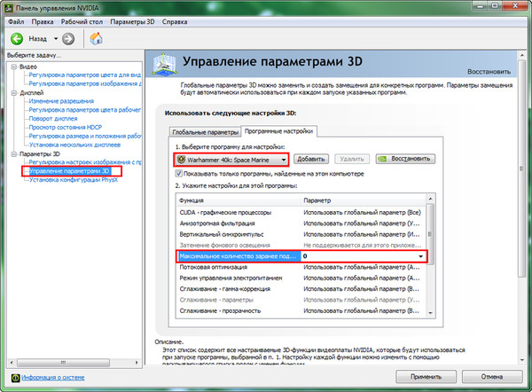The image size is (532, 392).
Task: Select Потоковая оптимизация settings row
Action: pos(301,267)
